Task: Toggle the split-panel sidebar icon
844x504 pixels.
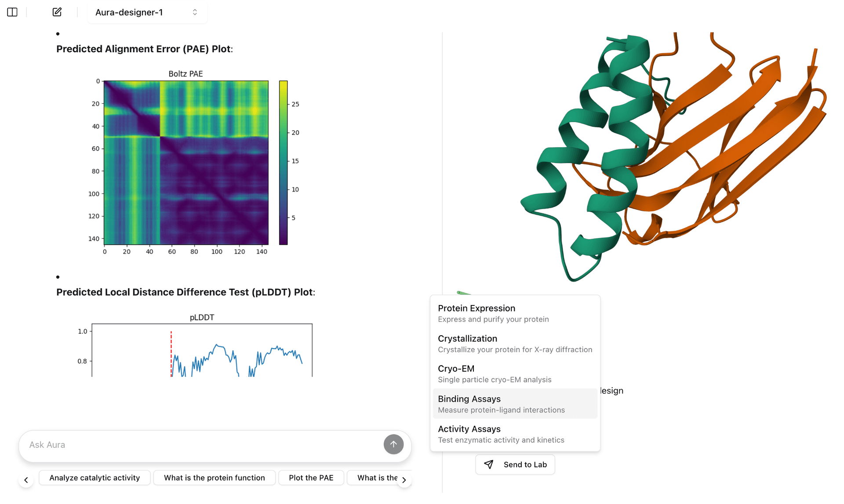Action: [x=12, y=12]
